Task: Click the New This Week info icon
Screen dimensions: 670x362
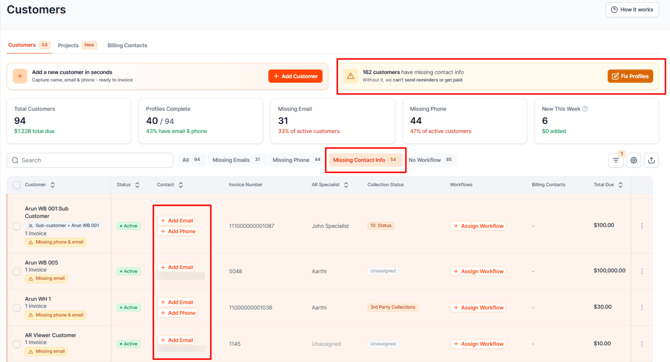Action: (x=585, y=109)
